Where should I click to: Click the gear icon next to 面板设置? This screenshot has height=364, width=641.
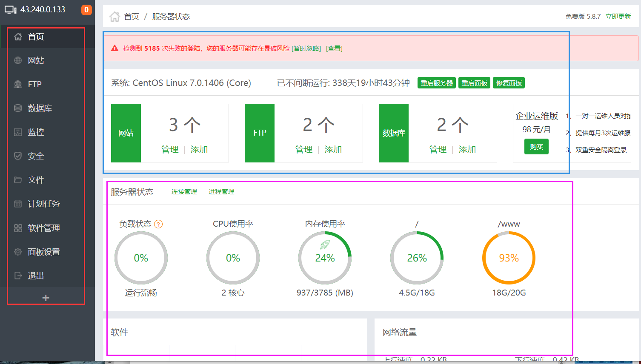point(18,252)
